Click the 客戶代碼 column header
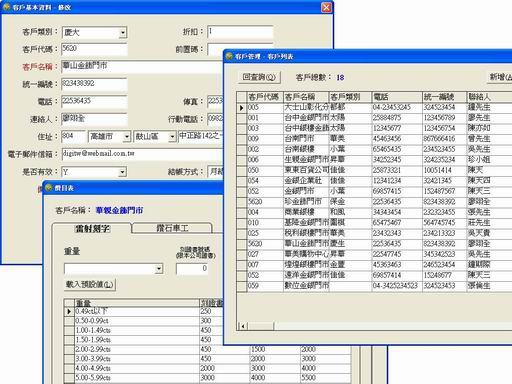The image size is (512, 384). tap(265, 97)
